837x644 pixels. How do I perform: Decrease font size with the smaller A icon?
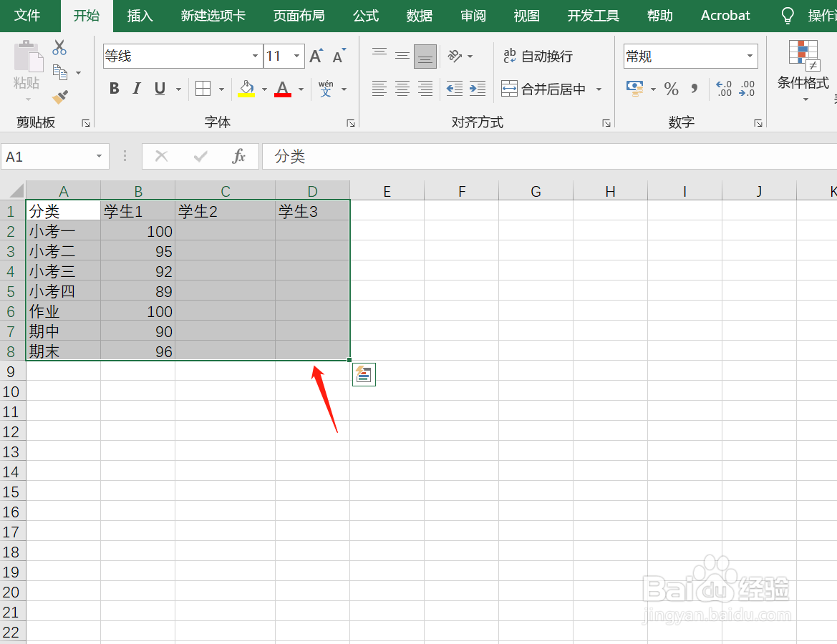coord(339,56)
